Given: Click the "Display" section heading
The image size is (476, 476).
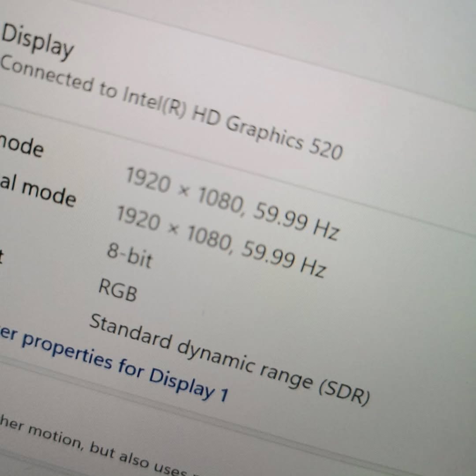Looking at the screenshot, I should coord(37,41).
